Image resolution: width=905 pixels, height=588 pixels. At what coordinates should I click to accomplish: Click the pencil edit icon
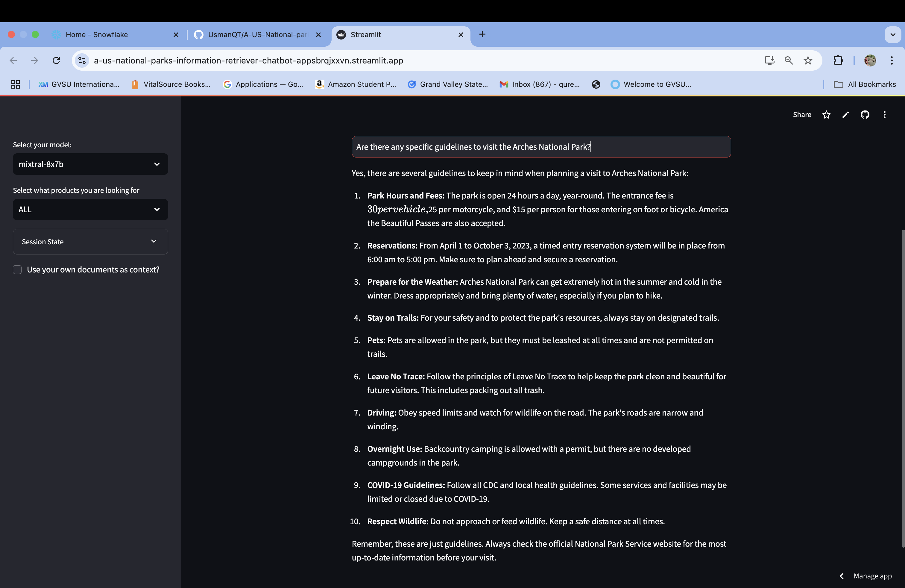(x=845, y=115)
